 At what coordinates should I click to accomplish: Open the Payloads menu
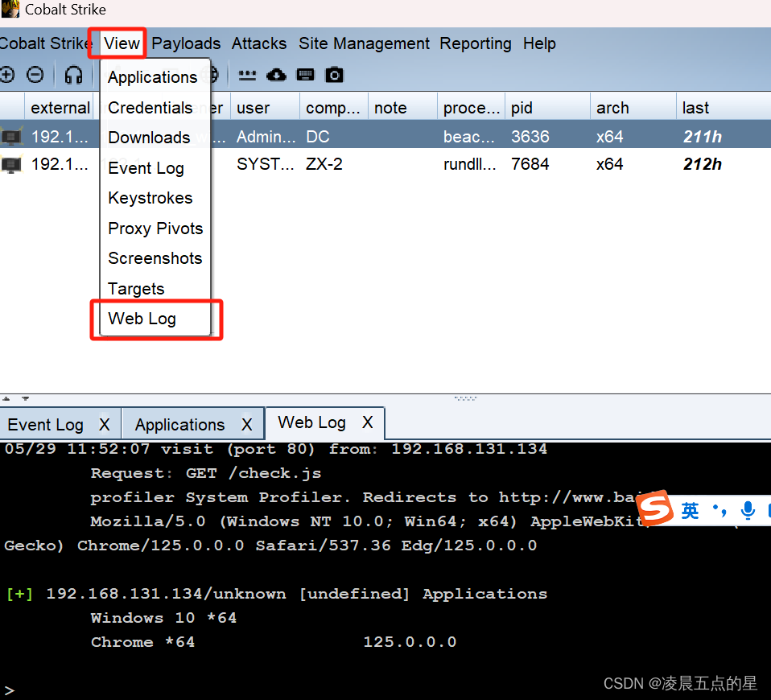tap(186, 43)
